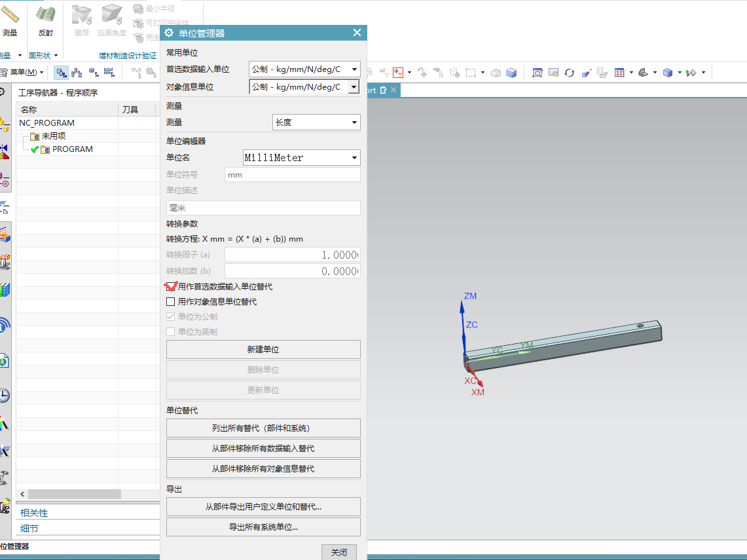Click the selection filter icon with red border
Image resolution: width=747 pixels, height=560 pixels.
point(398,73)
